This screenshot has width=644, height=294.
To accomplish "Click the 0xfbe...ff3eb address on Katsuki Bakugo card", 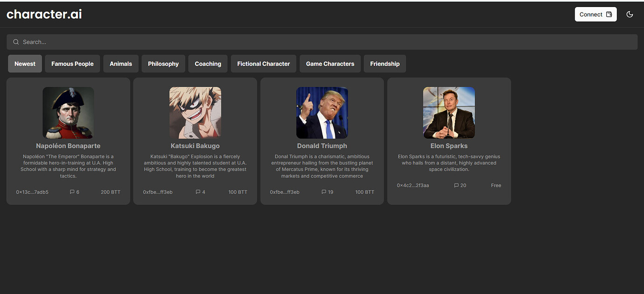I will point(158,192).
